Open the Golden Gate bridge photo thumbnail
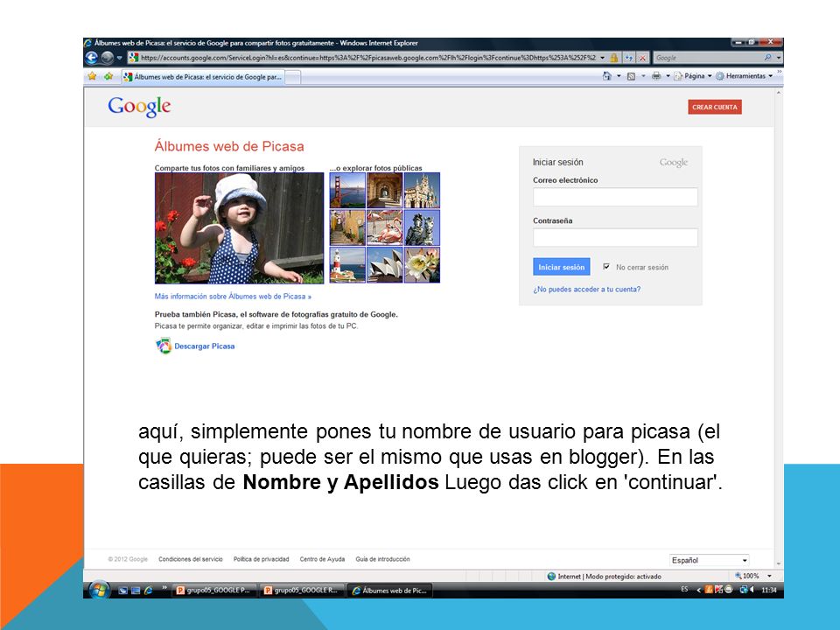This screenshot has height=630, width=840. (347, 190)
